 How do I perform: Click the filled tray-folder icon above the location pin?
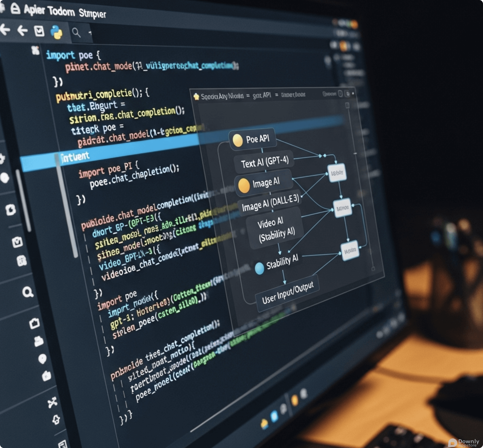pos(39,341)
